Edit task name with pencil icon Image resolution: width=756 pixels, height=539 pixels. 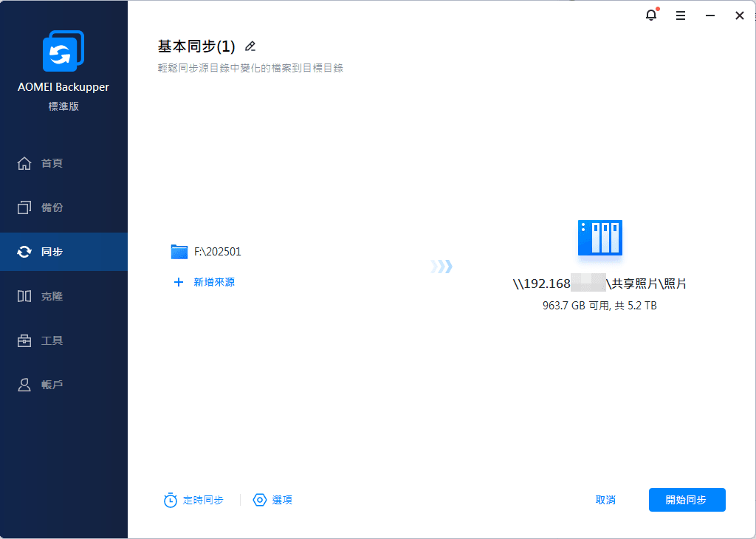[250, 47]
